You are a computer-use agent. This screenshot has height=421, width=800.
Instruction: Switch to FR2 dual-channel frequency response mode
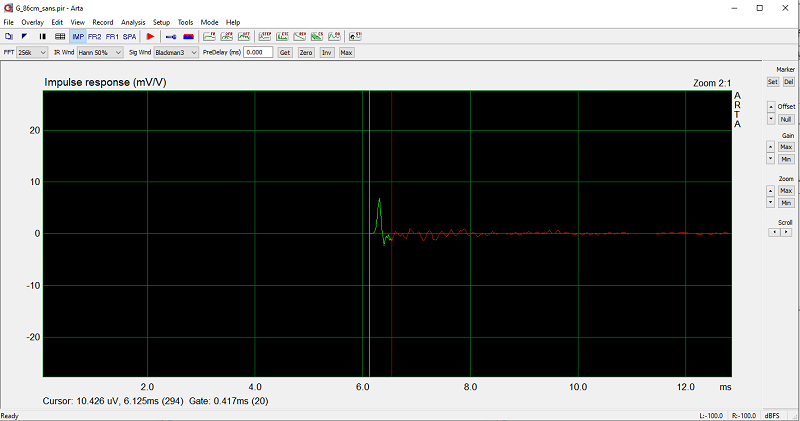point(94,36)
